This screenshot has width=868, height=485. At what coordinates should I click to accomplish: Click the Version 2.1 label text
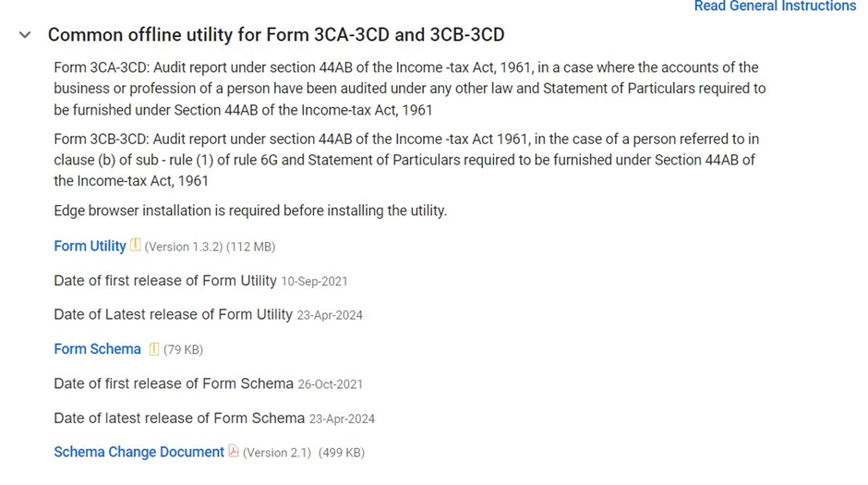277,453
